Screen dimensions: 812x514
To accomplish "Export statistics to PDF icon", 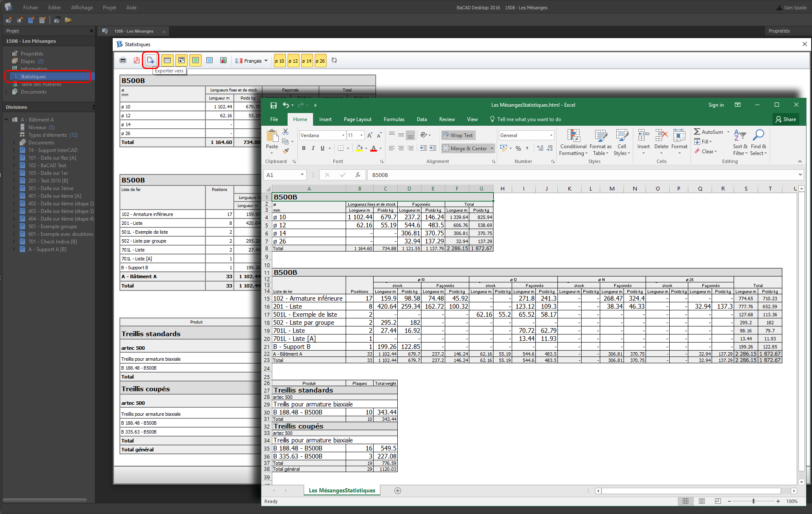I will click(137, 61).
